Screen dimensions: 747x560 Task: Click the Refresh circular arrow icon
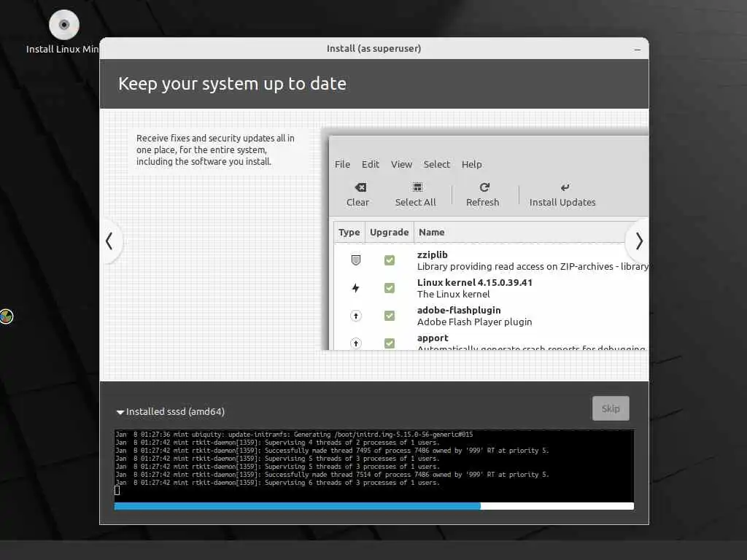tap(484, 187)
